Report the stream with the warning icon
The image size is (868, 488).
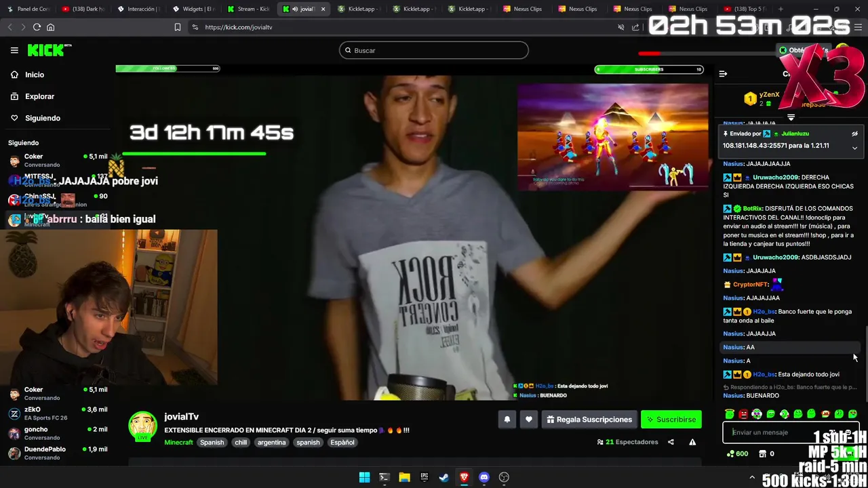(692, 442)
